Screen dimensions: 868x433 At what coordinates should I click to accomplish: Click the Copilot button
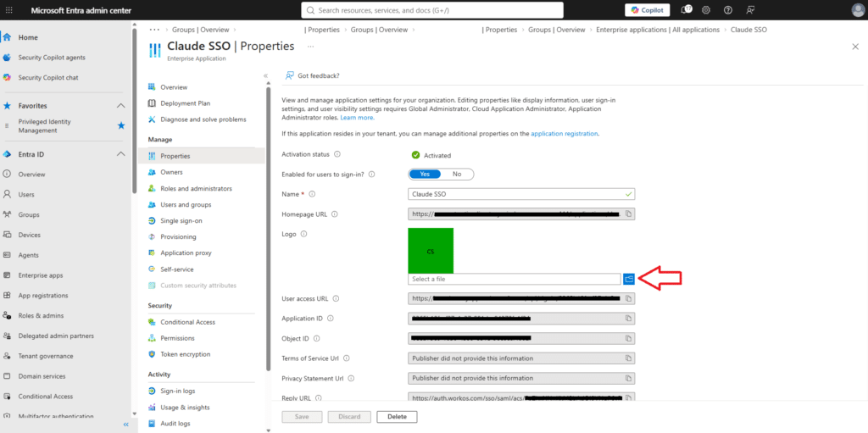click(647, 10)
